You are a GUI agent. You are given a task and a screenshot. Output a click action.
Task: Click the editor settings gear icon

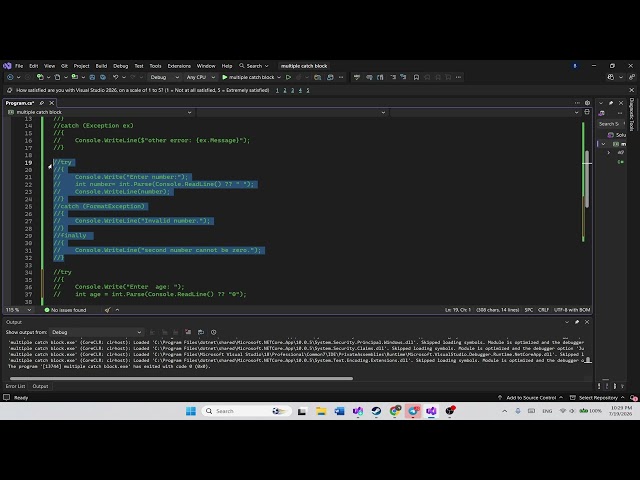point(587,103)
